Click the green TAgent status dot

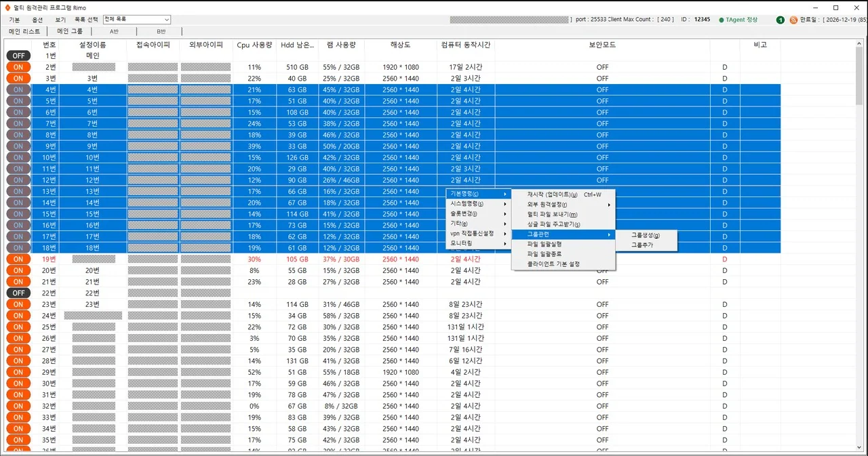coord(721,20)
